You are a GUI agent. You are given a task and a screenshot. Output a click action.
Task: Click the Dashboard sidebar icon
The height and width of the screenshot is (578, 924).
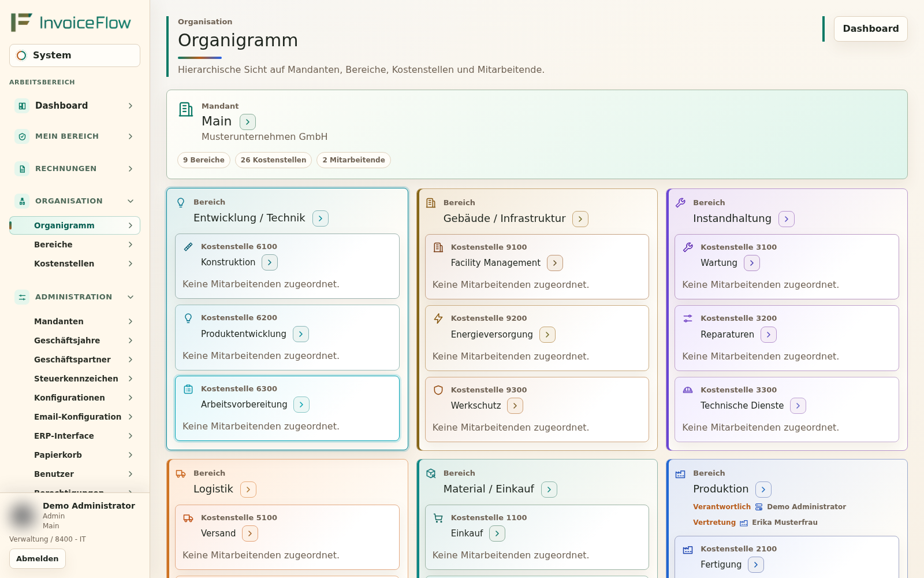[22, 106]
